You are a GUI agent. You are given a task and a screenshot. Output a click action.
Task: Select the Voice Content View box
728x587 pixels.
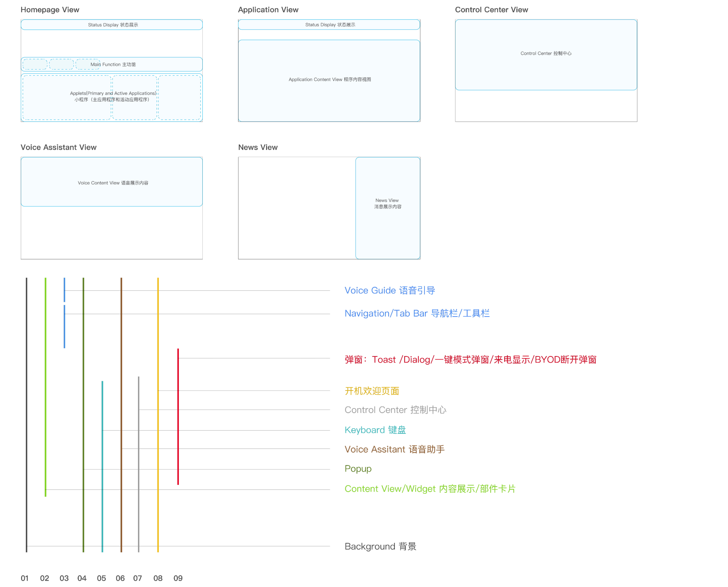[x=112, y=182]
